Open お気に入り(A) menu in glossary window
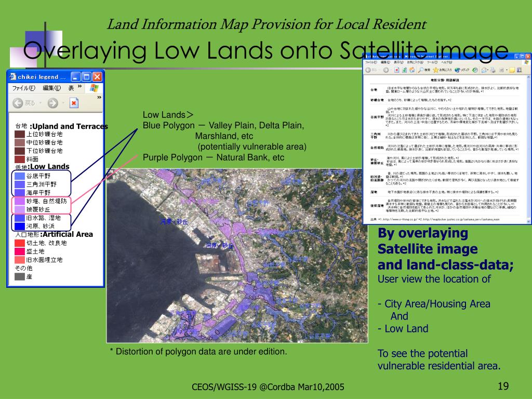The image size is (532, 399). [415, 62]
